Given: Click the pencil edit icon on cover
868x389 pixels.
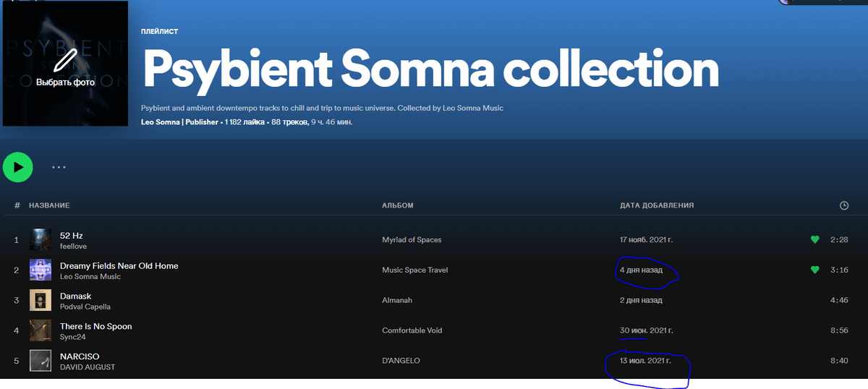Looking at the screenshot, I should pyautogui.click(x=65, y=61).
